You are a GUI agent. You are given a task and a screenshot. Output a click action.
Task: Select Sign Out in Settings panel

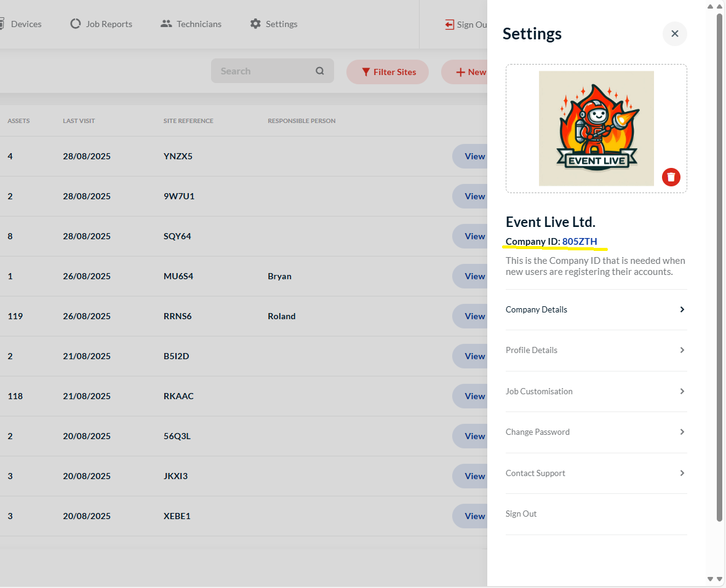click(521, 514)
